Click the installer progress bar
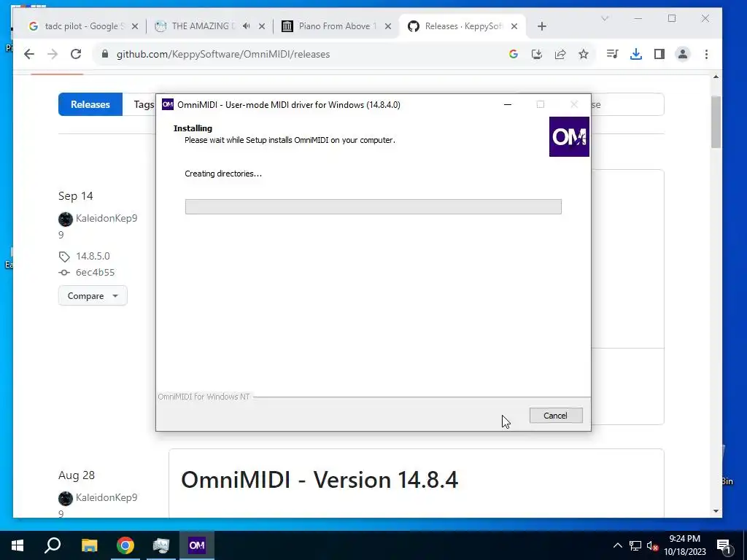Screen dimensions: 747x560 pos(373,206)
